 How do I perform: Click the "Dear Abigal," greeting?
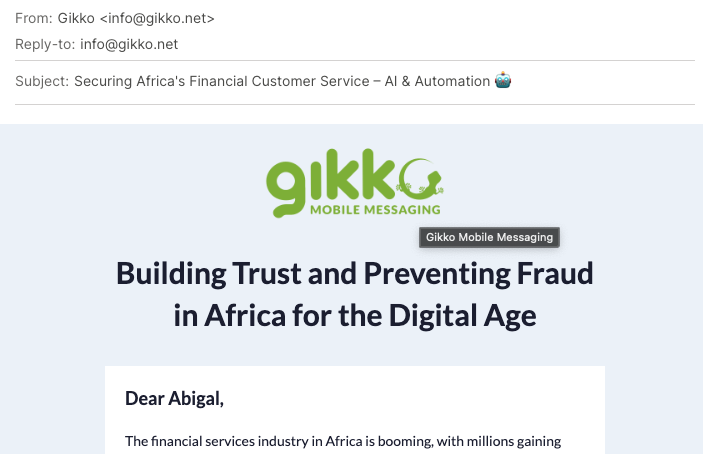[x=174, y=398]
